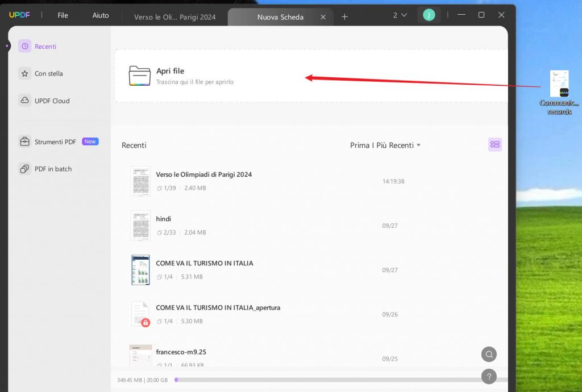Click Apri file to open a document
This screenshot has height=392, width=582.
(x=171, y=71)
